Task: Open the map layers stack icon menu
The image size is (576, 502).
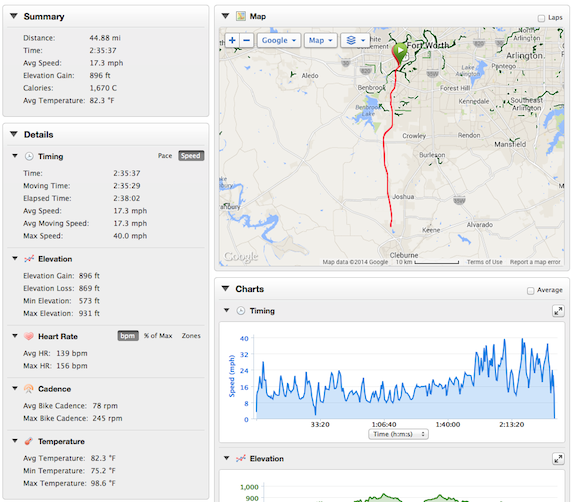Action: [x=355, y=40]
